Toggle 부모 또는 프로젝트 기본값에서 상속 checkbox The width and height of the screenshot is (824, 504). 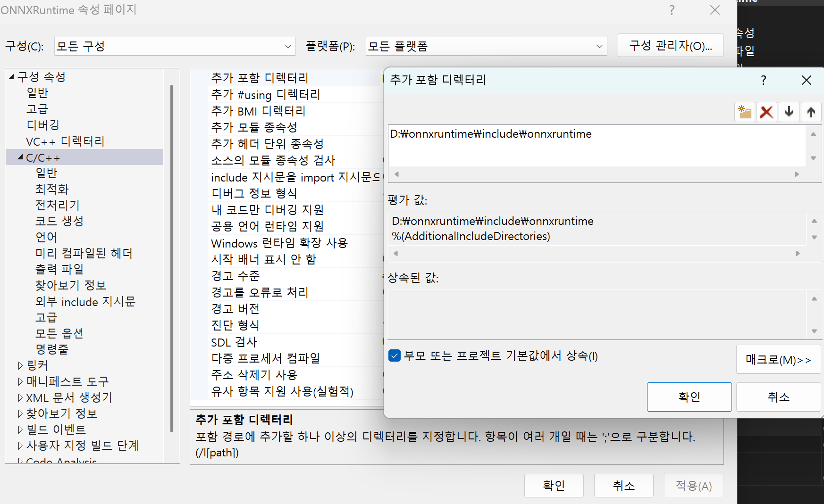click(395, 355)
